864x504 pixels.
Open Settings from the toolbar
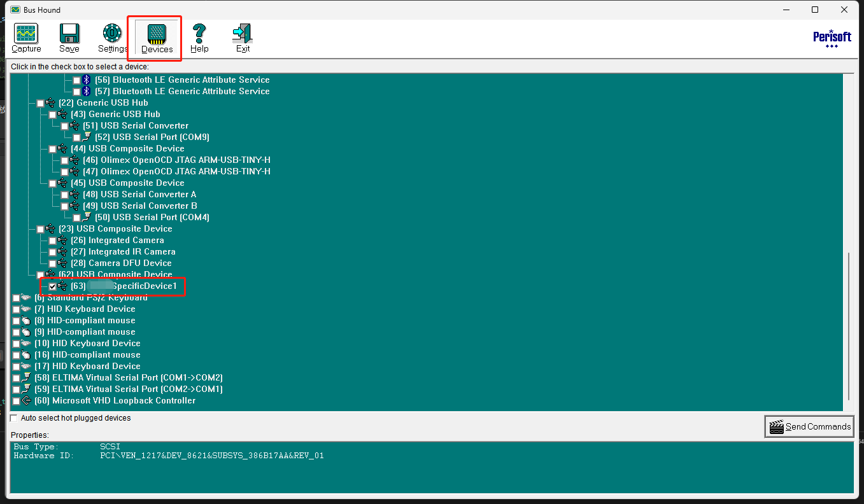113,38
